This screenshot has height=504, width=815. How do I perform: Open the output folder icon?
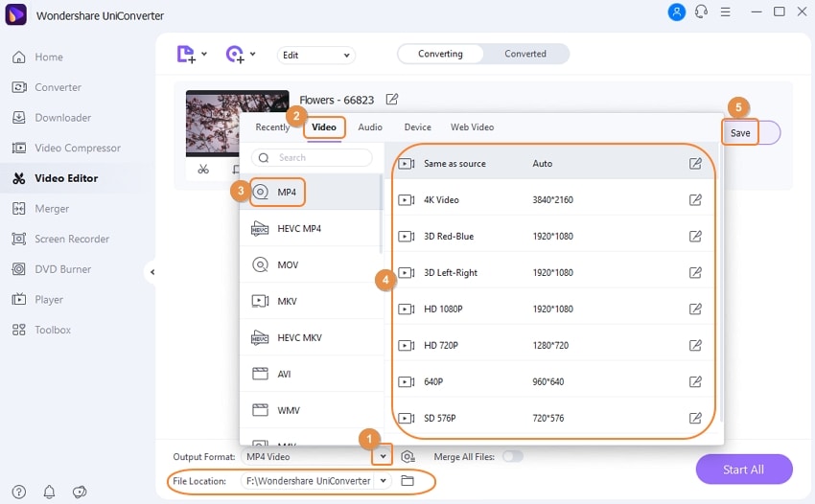(x=407, y=481)
